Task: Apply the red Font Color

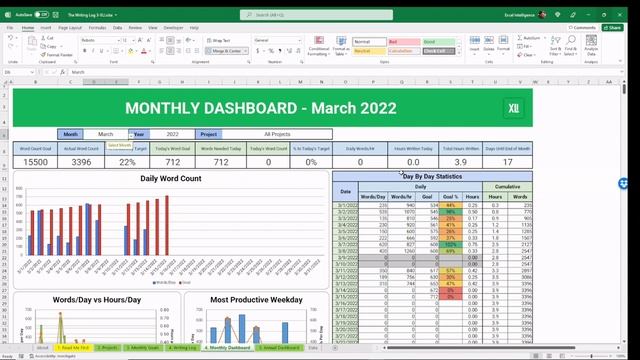Action: (144, 51)
